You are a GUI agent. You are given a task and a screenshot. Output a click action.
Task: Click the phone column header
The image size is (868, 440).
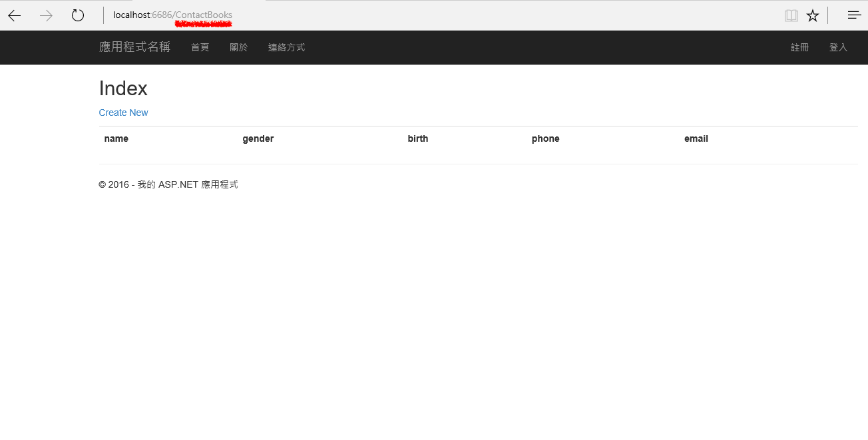(x=545, y=138)
